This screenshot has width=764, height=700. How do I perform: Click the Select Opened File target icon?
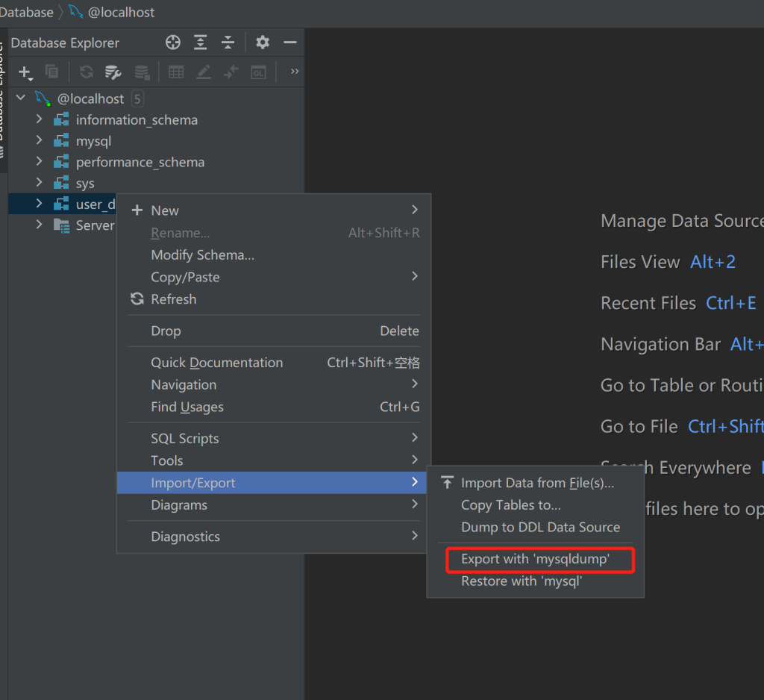pyautogui.click(x=173, y=43)
